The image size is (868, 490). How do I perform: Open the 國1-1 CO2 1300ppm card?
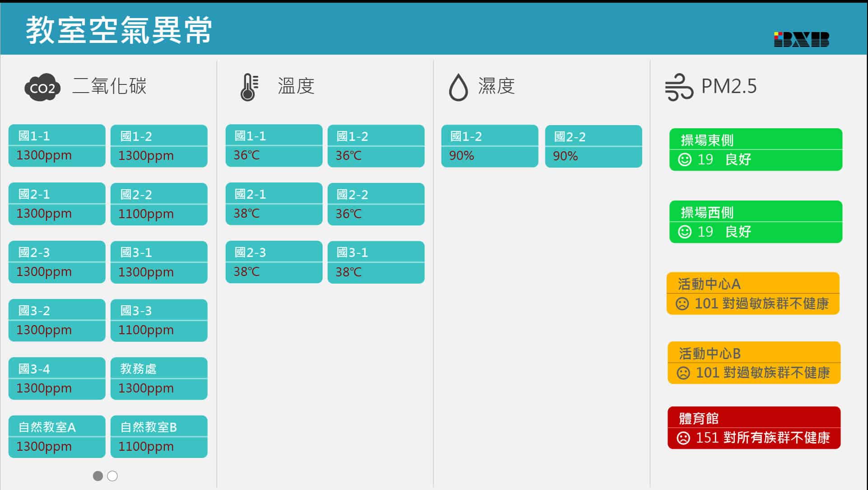[57, 146]
